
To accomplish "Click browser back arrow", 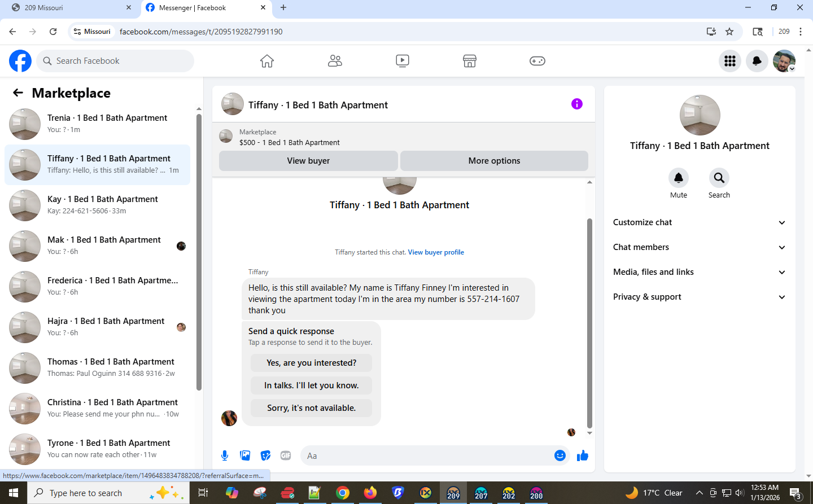I will tap(12, 32).
